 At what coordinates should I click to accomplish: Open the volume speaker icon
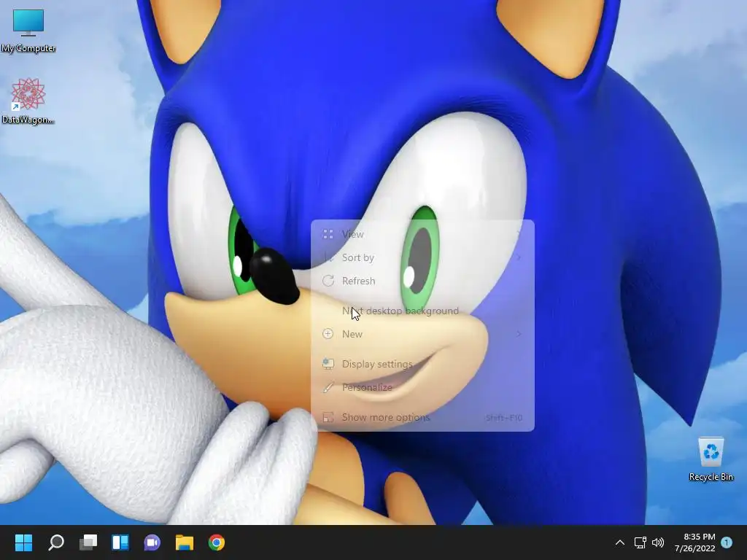658,542
